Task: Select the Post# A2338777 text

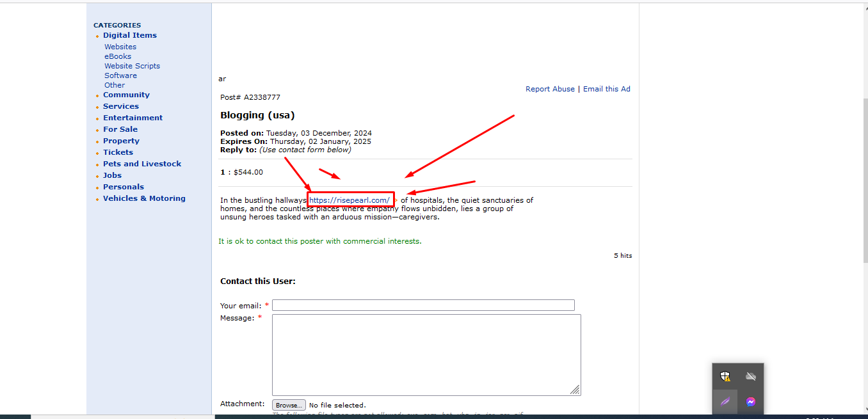Action: [250, 97]
